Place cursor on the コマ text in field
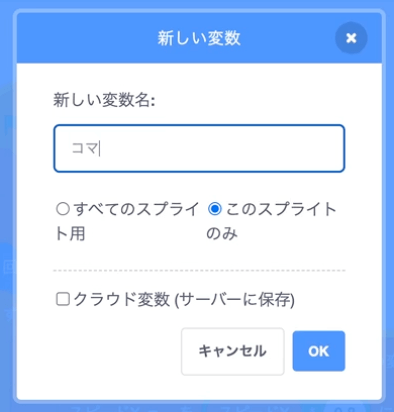This screenshot has height=412, width=394. click(x=85, y=148)
